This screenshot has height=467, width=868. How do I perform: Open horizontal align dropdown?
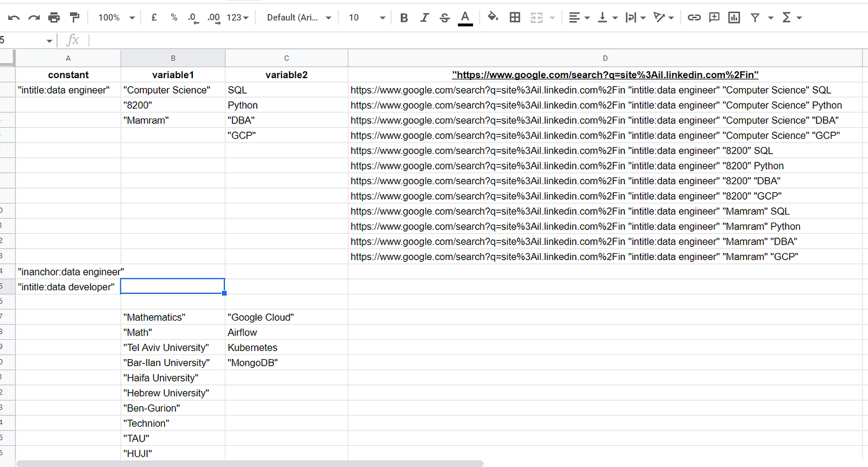tap(579, 17)
